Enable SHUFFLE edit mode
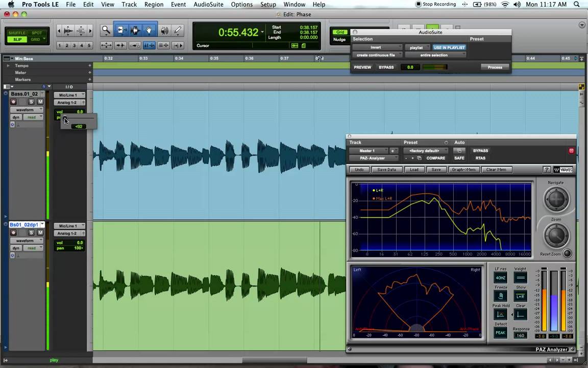 pos(17,33)
